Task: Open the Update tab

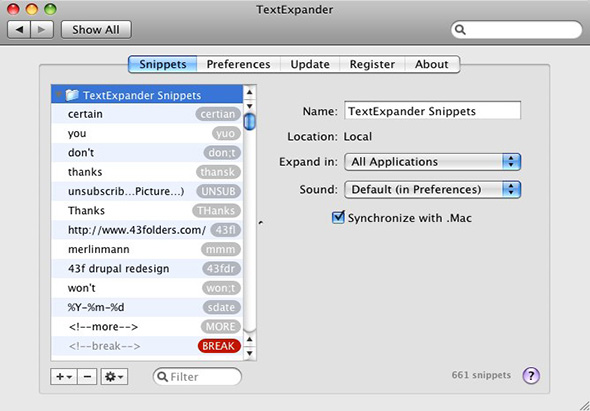Action: pos(310,64)
